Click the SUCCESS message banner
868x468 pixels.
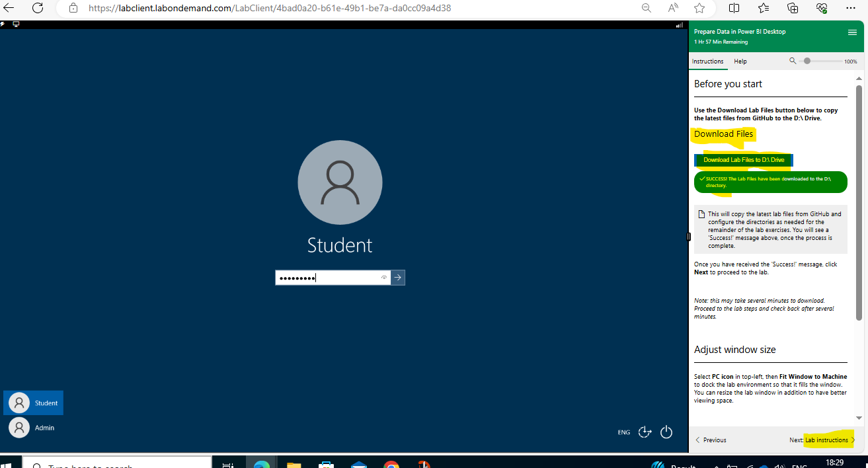[x=770, y=182]
